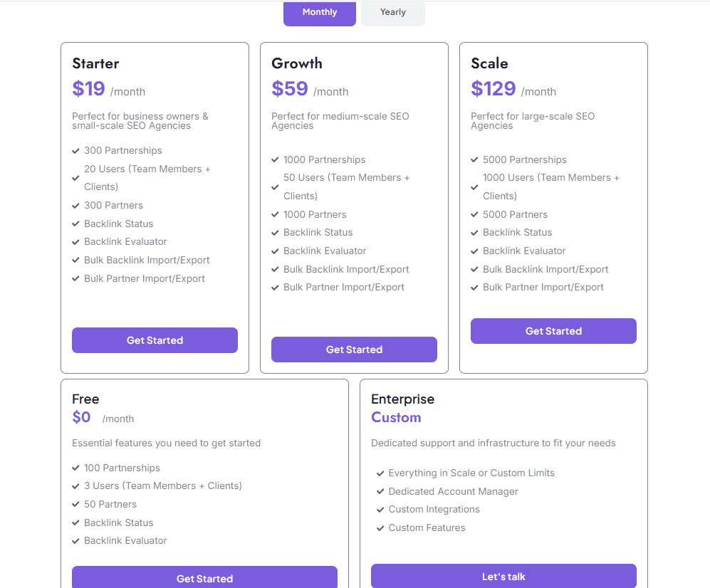This screenshot has width=710, height=588.
Task: Click the Enterprise Custom price label
Action: point(396,418)
